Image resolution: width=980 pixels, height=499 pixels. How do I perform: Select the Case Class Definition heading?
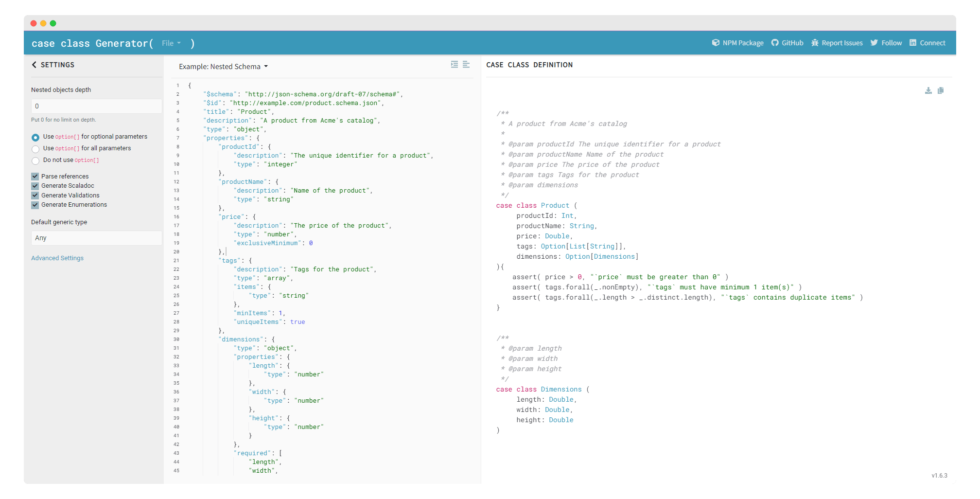[529, 65]
